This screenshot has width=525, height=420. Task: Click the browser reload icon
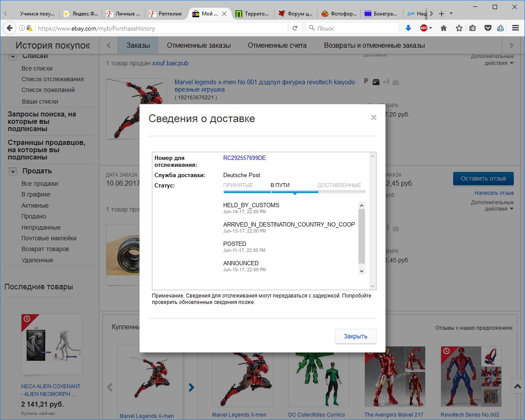(x=295, y=28)
